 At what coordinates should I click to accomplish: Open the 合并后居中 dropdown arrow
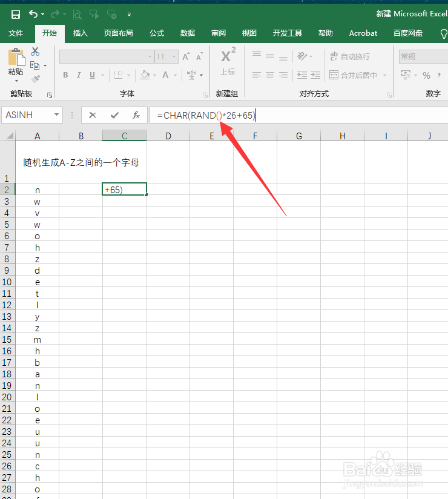click(384, 76)
